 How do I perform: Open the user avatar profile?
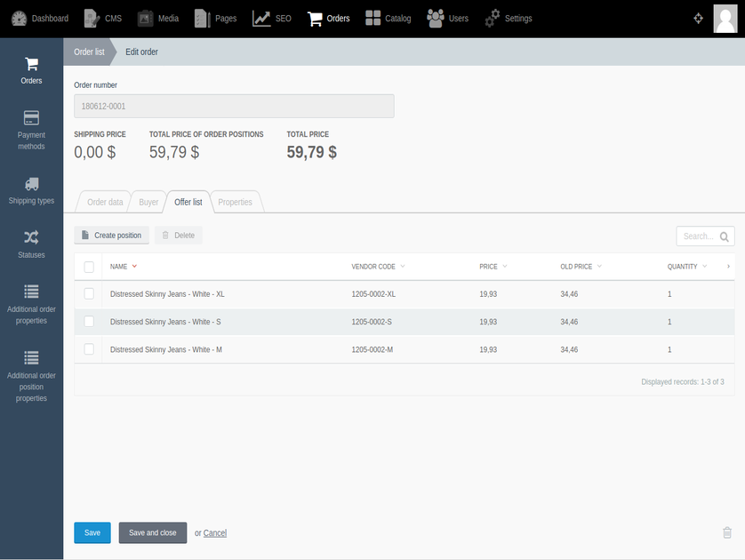click(725, 19)
